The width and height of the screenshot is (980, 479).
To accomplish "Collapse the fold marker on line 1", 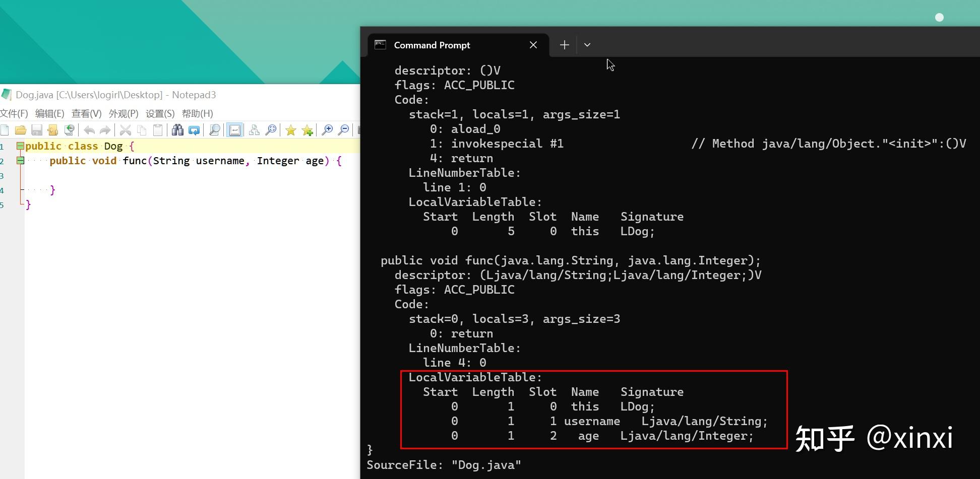I will [20, 146].
